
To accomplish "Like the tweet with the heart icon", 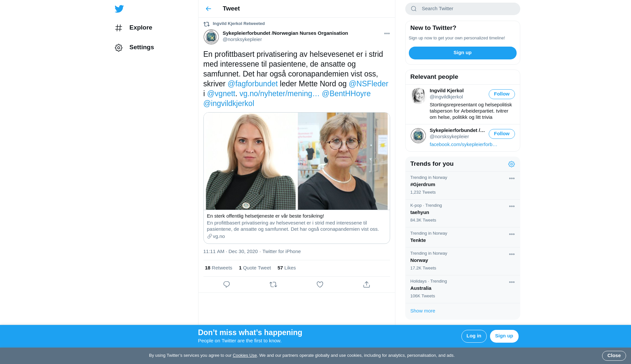I will pos(320,285).
